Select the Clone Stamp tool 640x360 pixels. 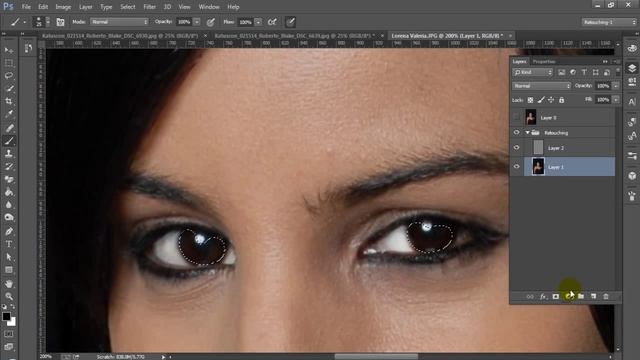[9, 153]
